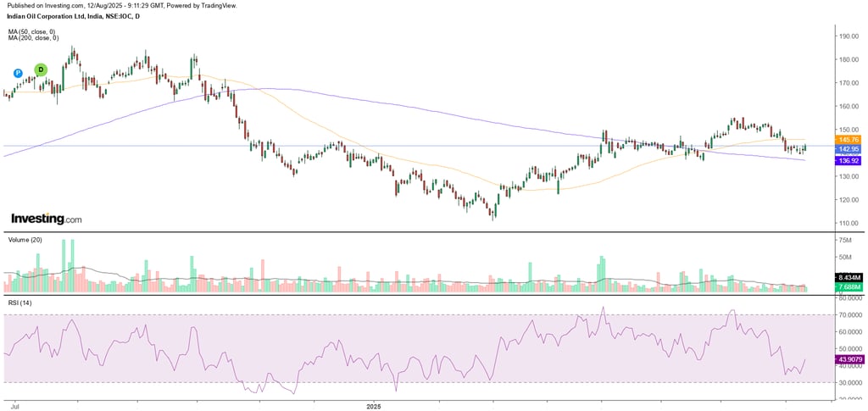Click the Published on Investing.com header text
The width and height of the screenshot is (868, 411).
pyautogui.click(x=121, y=5)
